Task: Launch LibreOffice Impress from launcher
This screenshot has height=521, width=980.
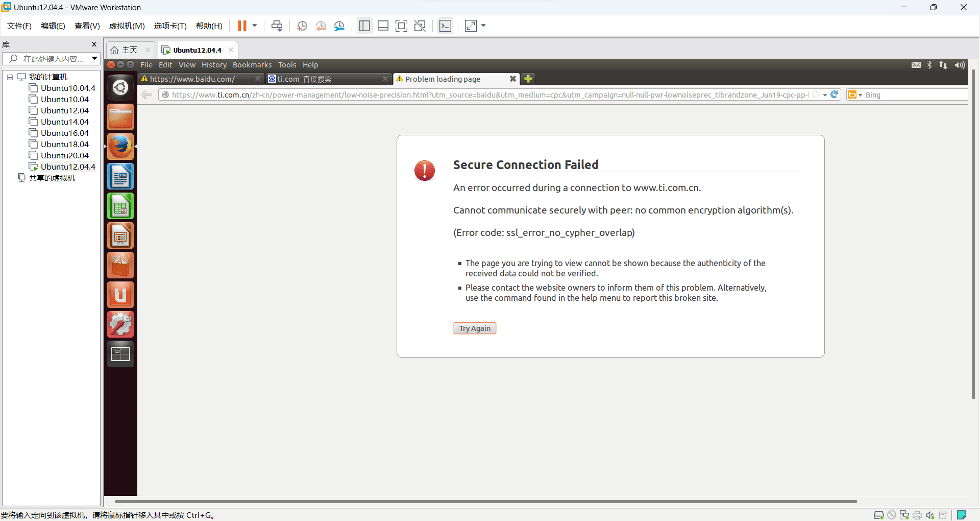Action: (120, 235)
